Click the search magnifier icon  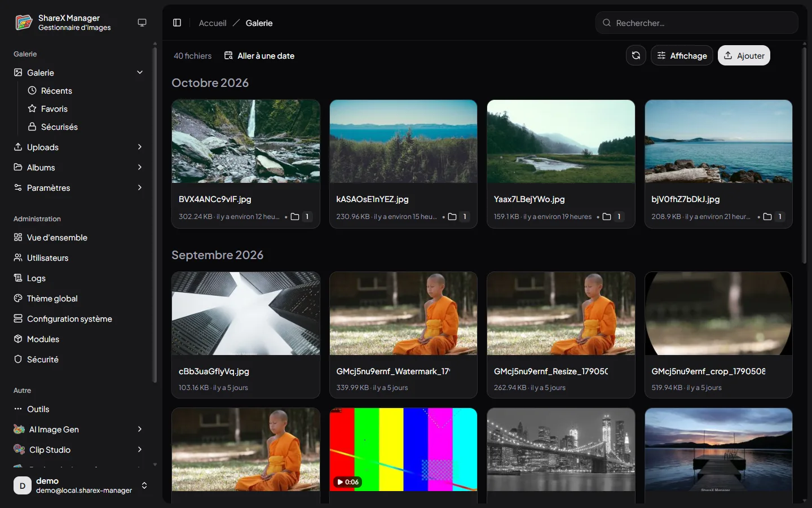[607, 23]
